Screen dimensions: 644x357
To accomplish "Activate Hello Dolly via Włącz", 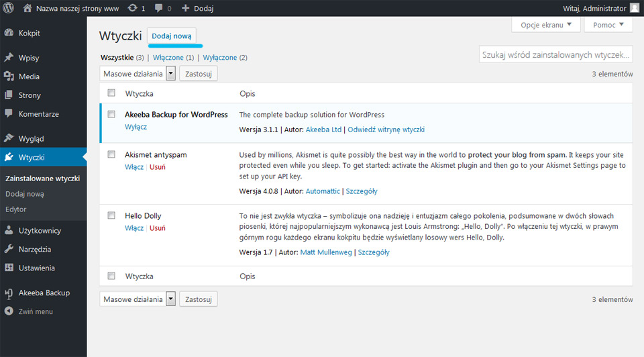I will [134, 228].
